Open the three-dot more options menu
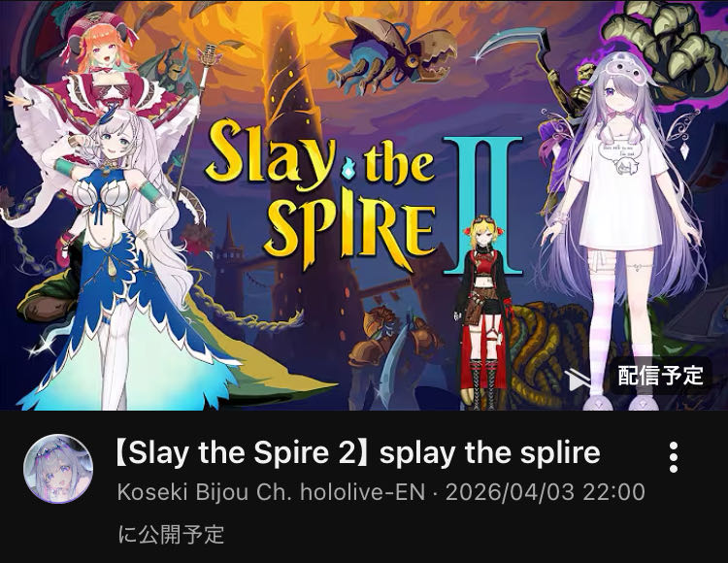The width and height of the screenshot is (728, 563). (x=674, y=457)
